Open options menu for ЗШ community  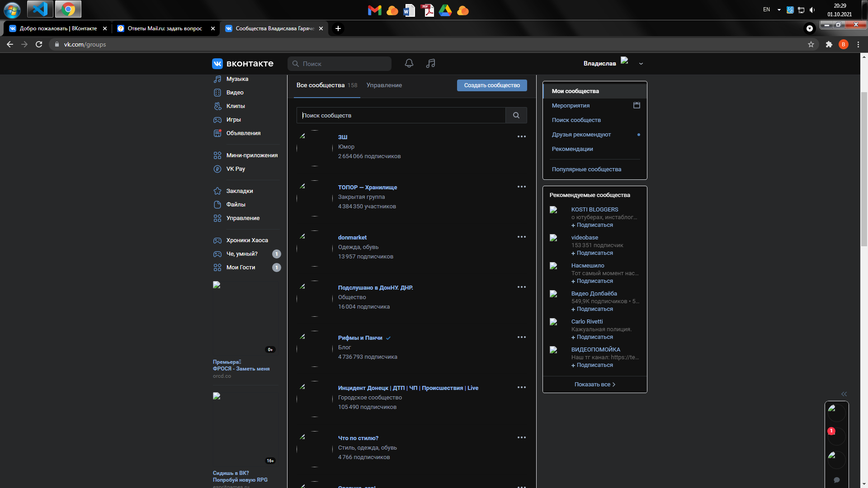pyautogui.click(x=521, y=136)
